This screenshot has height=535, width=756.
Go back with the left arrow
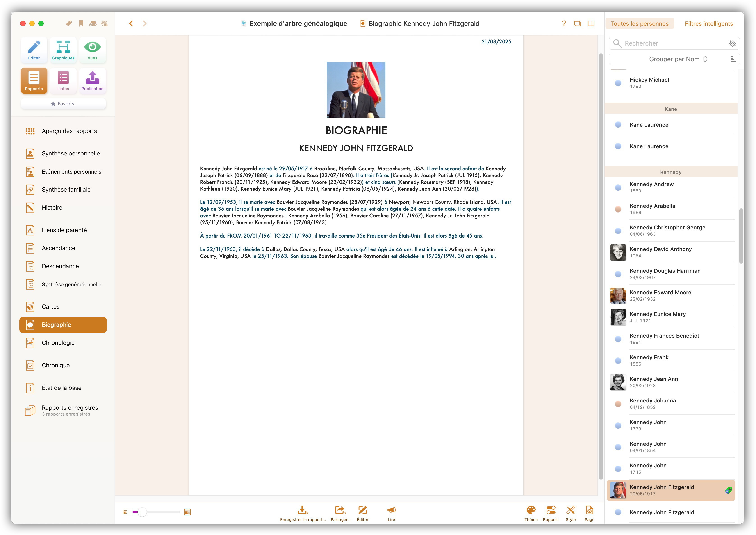[131, 23]
